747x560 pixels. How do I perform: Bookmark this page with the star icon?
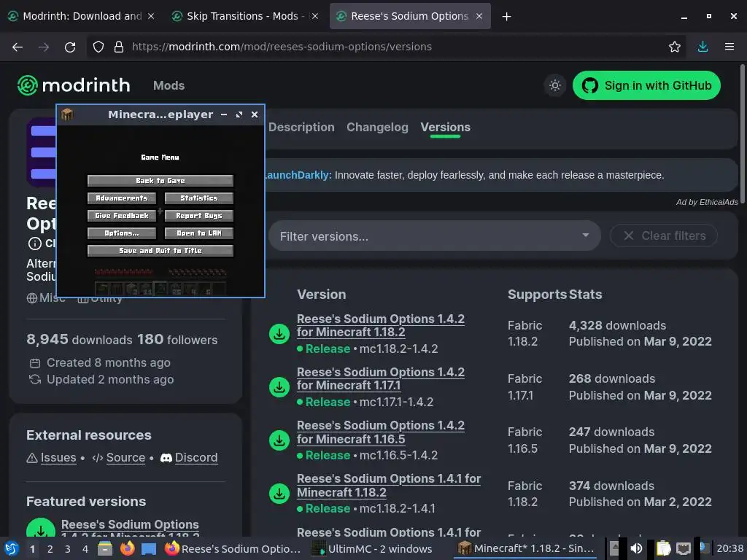click(x=674, y=47)
